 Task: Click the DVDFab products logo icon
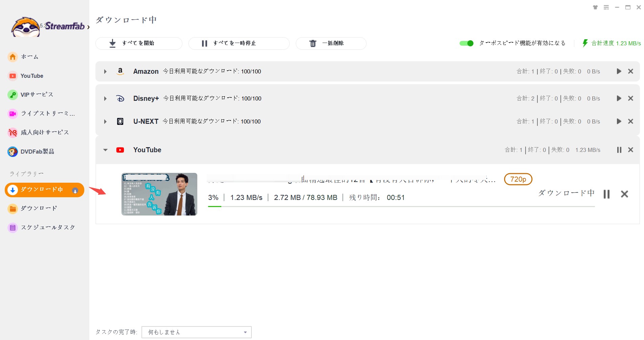tap(13, 152)
